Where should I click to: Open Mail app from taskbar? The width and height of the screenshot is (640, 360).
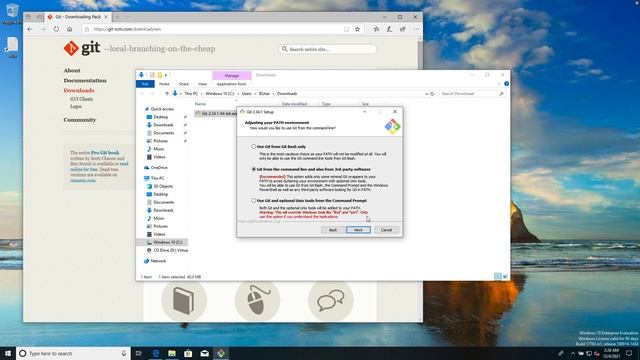click(204, 353)
